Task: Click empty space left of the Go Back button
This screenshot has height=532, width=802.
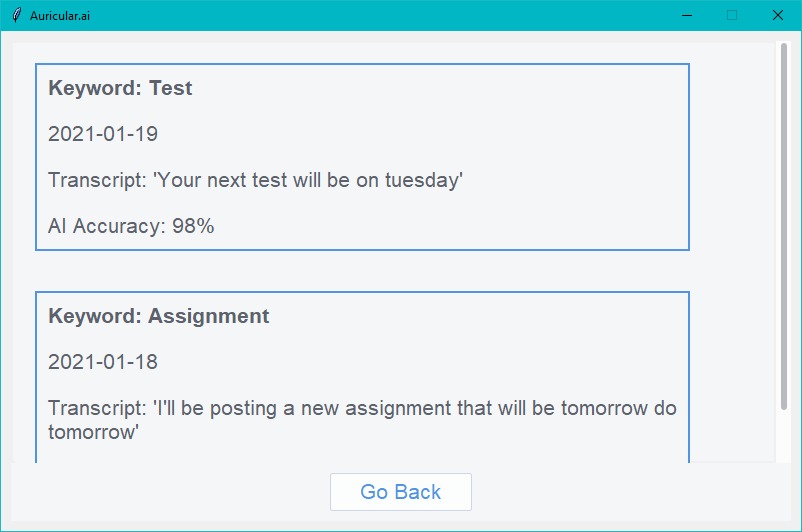Action: pos(170,492)
